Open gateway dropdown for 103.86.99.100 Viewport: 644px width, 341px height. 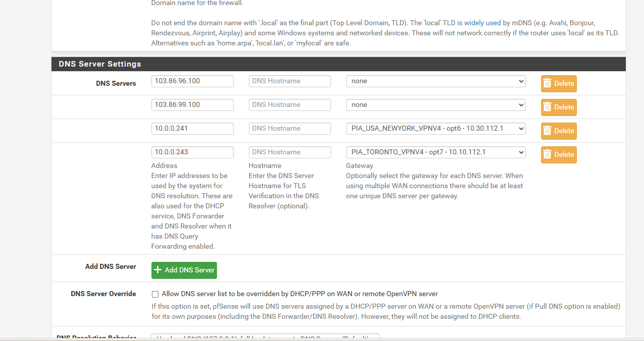click(x=436, y=105)
